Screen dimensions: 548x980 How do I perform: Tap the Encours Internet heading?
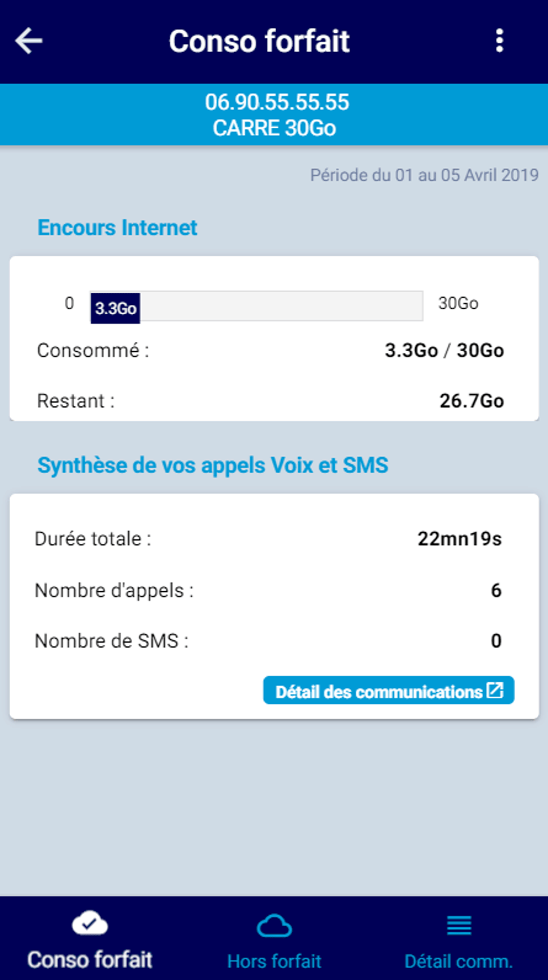[x=117, y=228]
